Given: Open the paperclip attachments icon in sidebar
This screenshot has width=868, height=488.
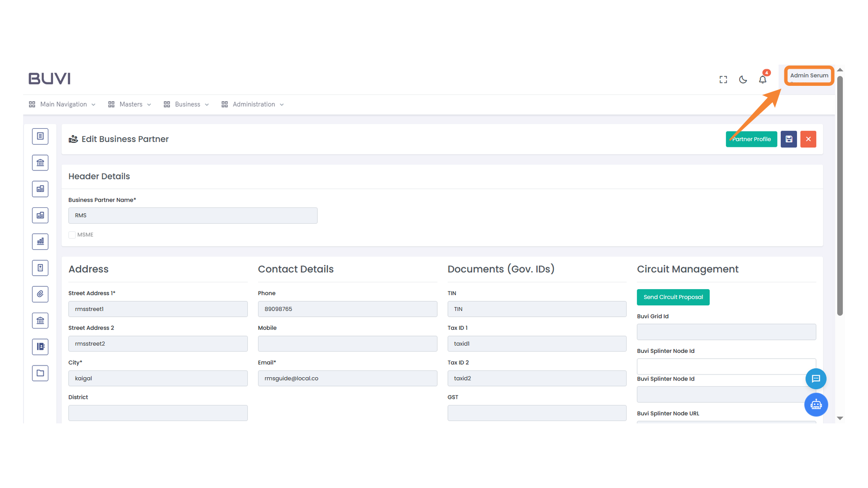Looking at the screenshot, I should [40, 294].
